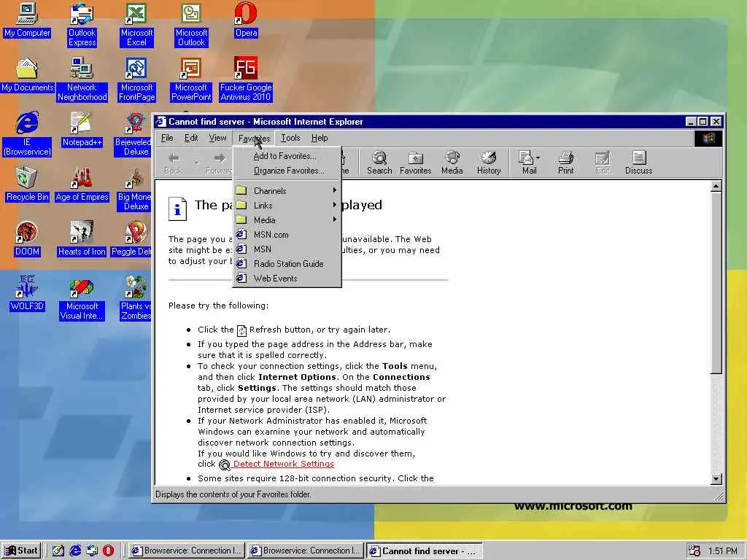Click the Mail toolbar icon
The width and height of the screenshot is (747, 560).
(x=528, y=163)
